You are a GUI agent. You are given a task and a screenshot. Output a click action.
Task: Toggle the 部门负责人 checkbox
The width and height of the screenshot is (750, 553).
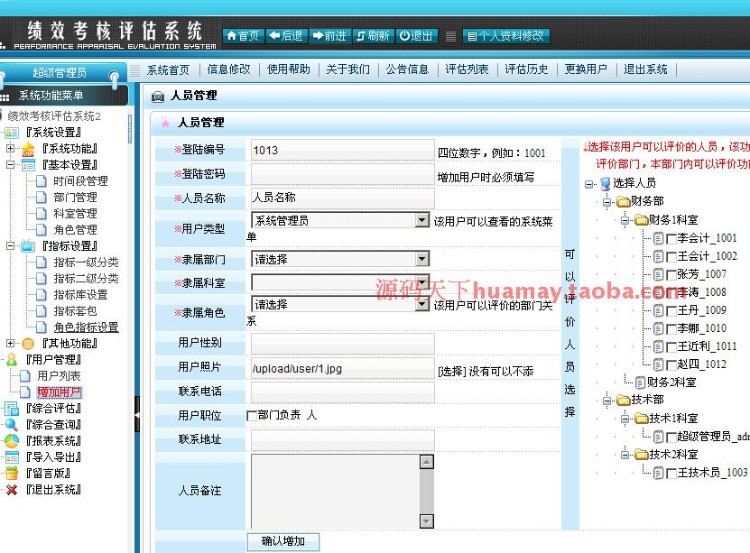251,415
